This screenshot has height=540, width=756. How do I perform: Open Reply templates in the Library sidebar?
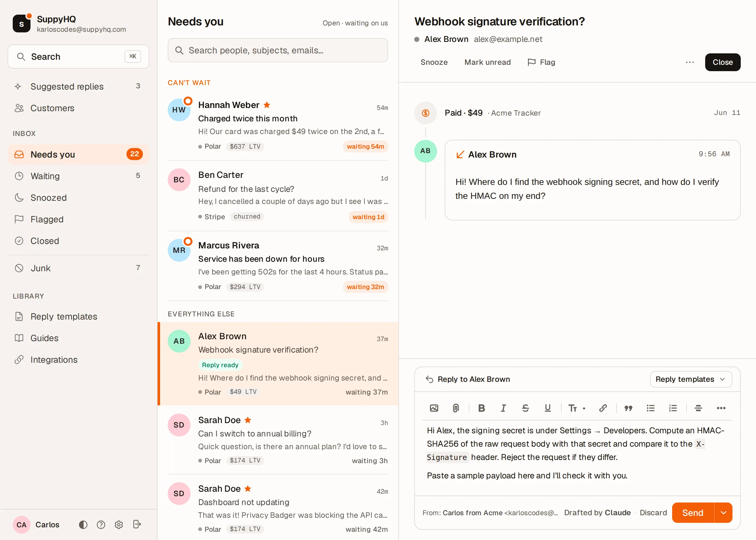[78, 316]
